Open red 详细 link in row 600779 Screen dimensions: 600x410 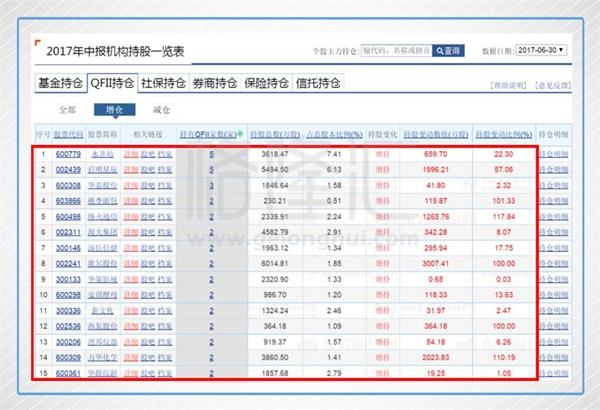(x=131, y=154)
